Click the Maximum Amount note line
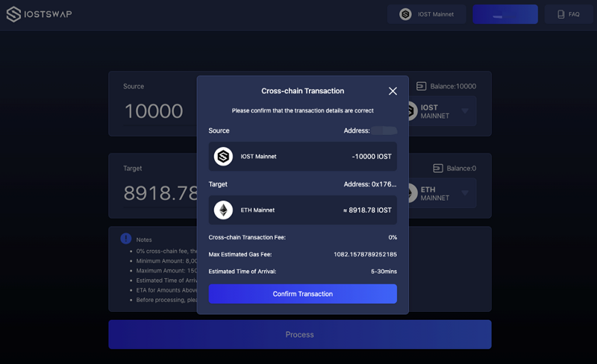The width and height of the screenshot is (597, 364). 166,271
